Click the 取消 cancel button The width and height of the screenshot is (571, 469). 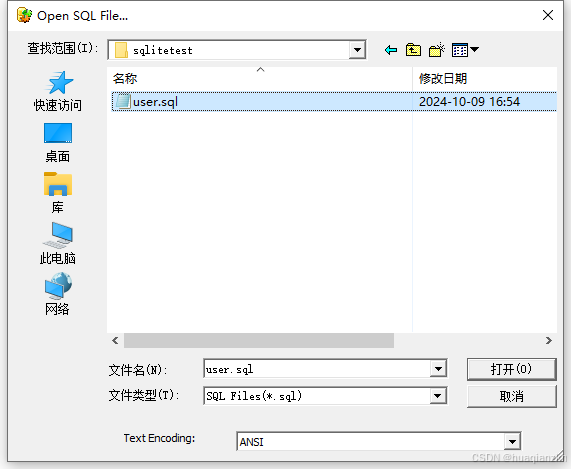pyautogui.click(x=511, y=396)
